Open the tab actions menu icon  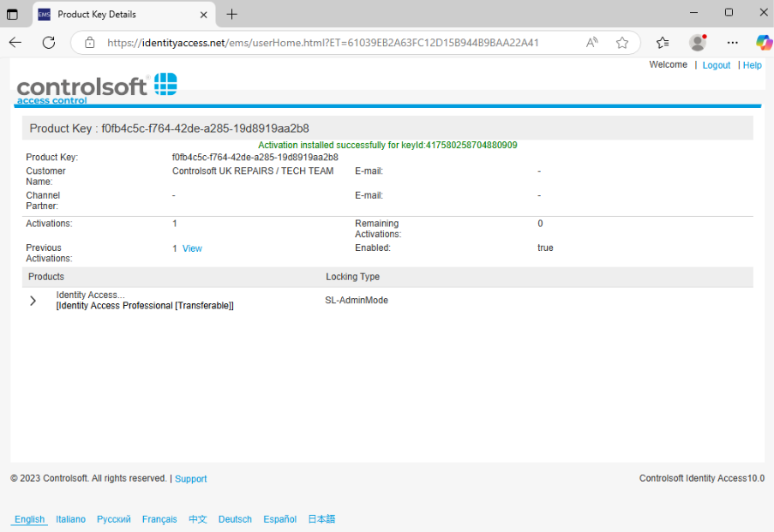[12, 15]
